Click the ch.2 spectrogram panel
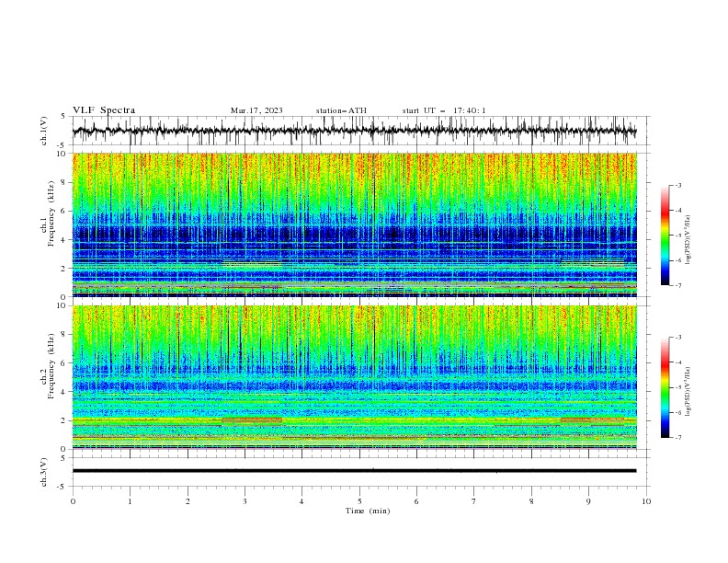This screenshot has width=728, height=563. [354, 377]
